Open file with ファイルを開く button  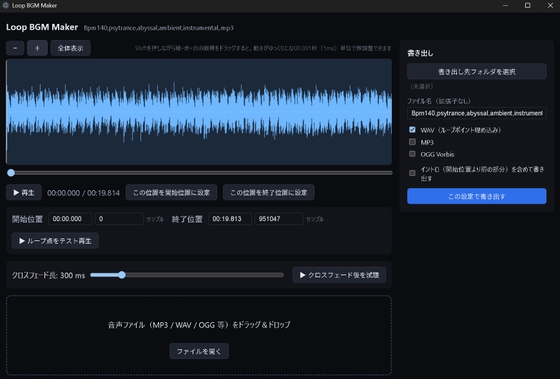point(199,351)
